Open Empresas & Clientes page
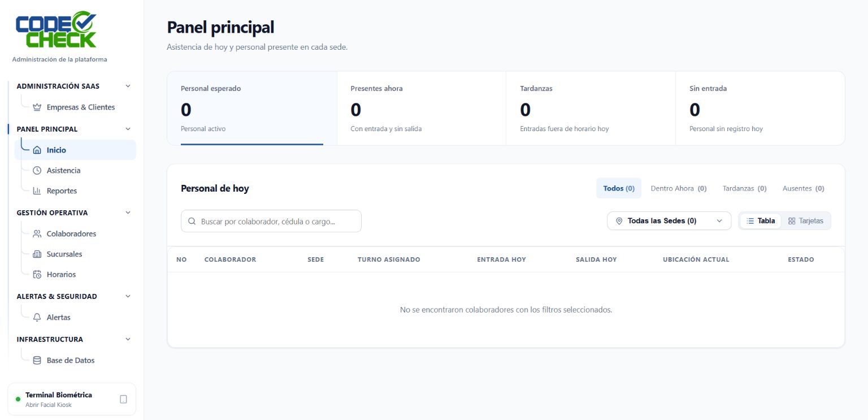 pyautogui.click(x=75, y=107)
